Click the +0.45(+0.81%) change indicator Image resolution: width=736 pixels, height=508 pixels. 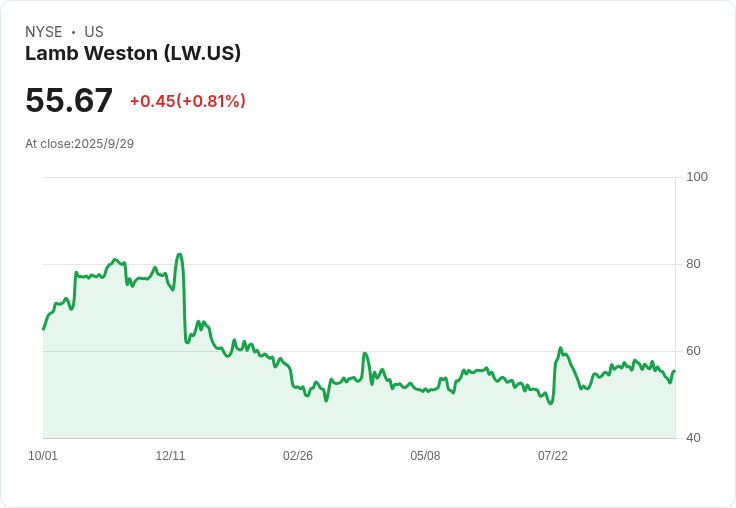[188, 101]
